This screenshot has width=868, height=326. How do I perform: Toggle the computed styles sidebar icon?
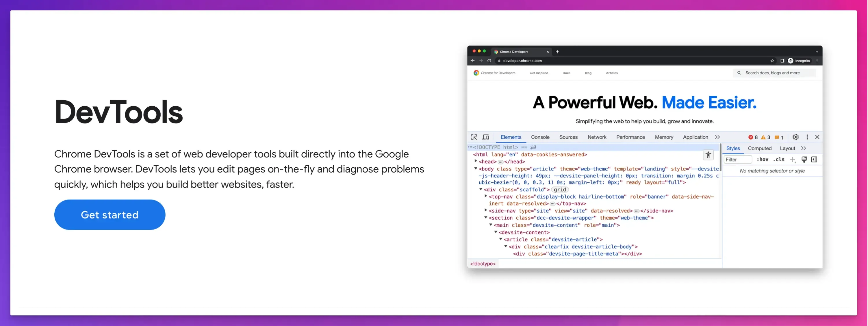pos(814,160)
